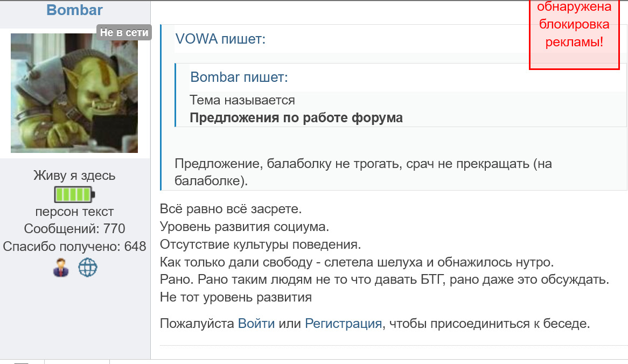Open the "Регистрация" registration link
Screen dimensions: 628x364
[x=342, y=324]
